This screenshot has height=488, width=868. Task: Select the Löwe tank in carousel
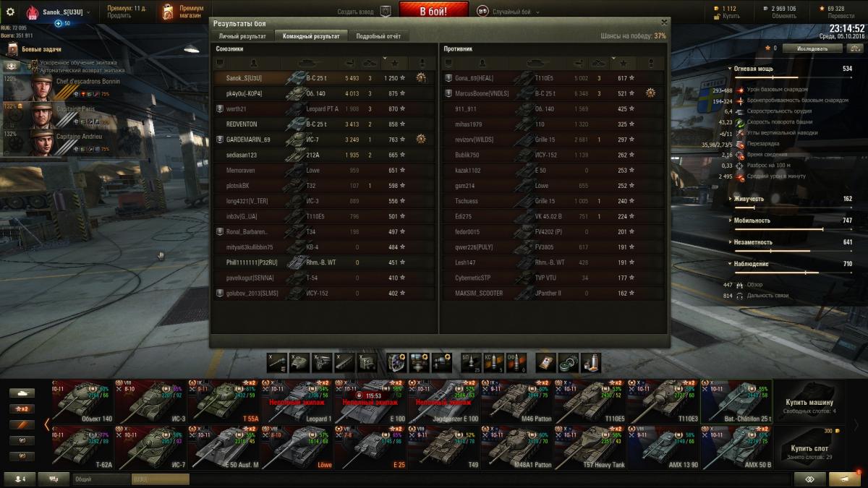click(x=296, y=448)
